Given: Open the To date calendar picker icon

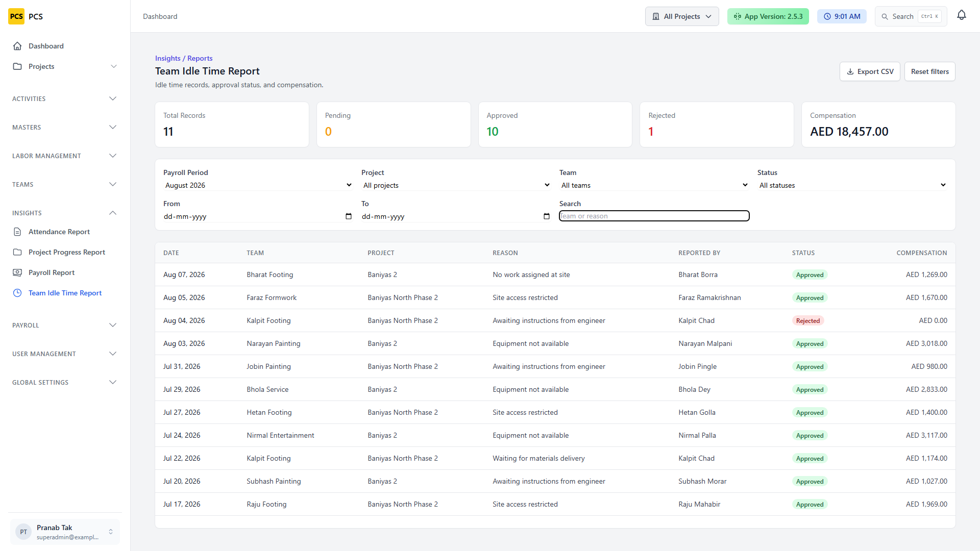Looking at the screenshot, I should click(x=547, y=216).
